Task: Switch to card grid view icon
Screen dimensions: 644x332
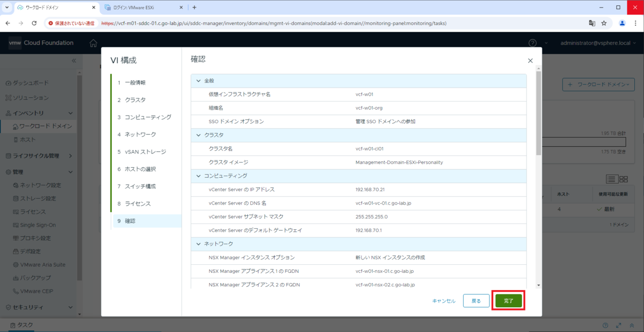Action: coord(624,179)
